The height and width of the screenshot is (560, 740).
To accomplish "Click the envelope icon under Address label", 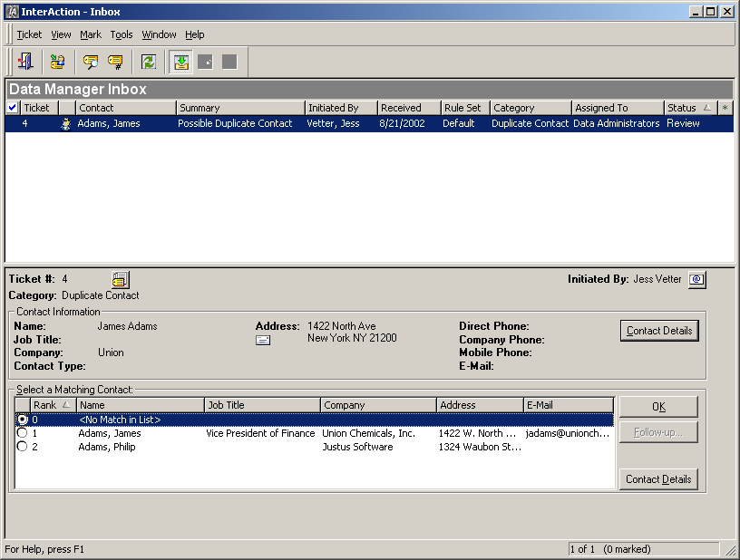I will [x=263, y=340].
